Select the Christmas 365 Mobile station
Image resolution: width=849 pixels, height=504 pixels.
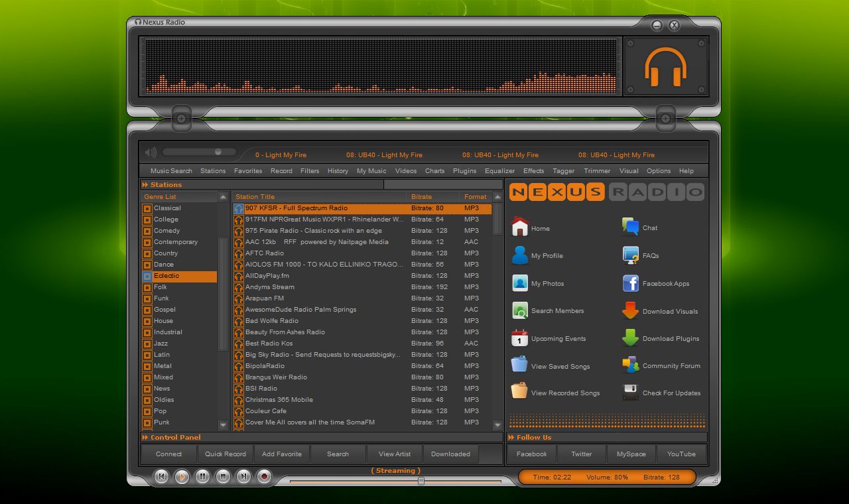coord(362,400)
